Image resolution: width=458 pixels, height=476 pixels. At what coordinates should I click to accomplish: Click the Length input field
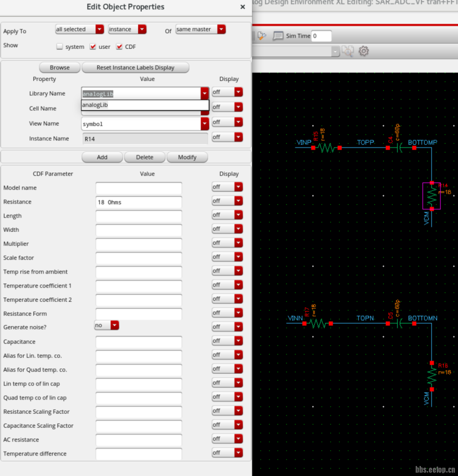(139, 216)
